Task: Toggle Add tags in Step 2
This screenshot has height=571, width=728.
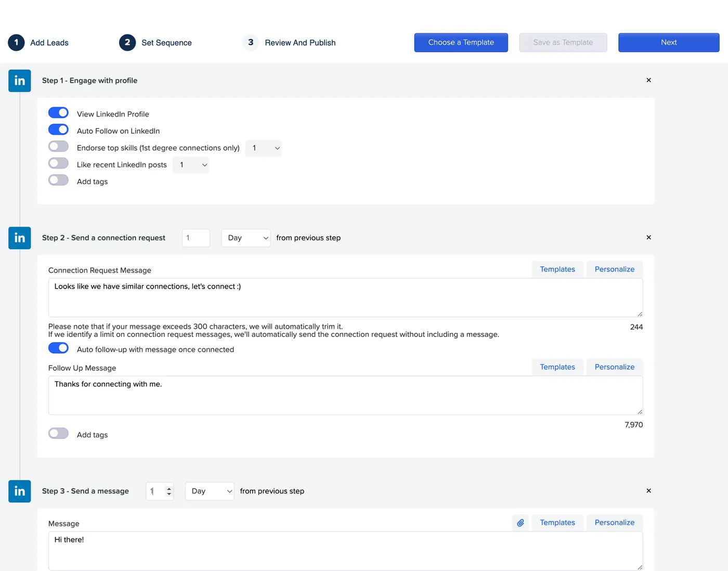Action: [x=58, y=433]
